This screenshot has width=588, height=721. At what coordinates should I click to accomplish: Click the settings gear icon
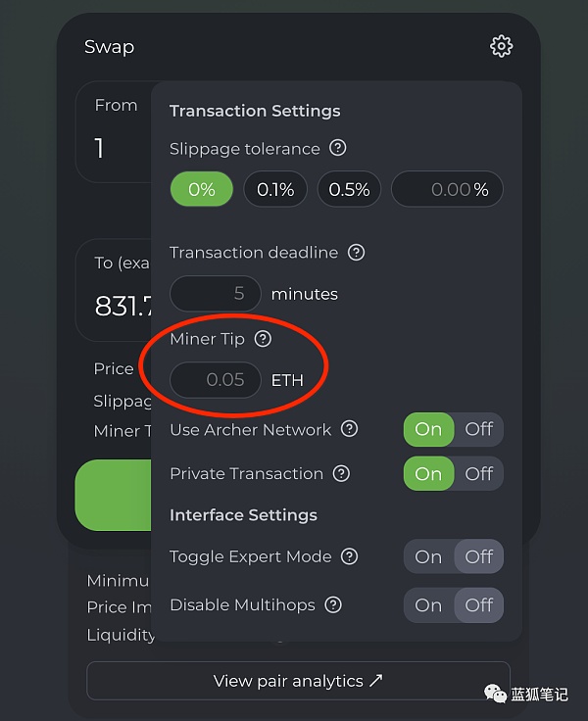(501, 46)
